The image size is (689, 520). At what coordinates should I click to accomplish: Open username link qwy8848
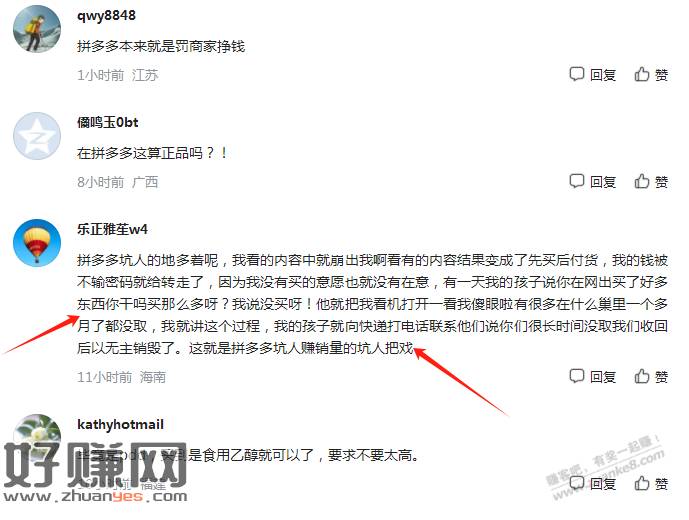(106, 15)
